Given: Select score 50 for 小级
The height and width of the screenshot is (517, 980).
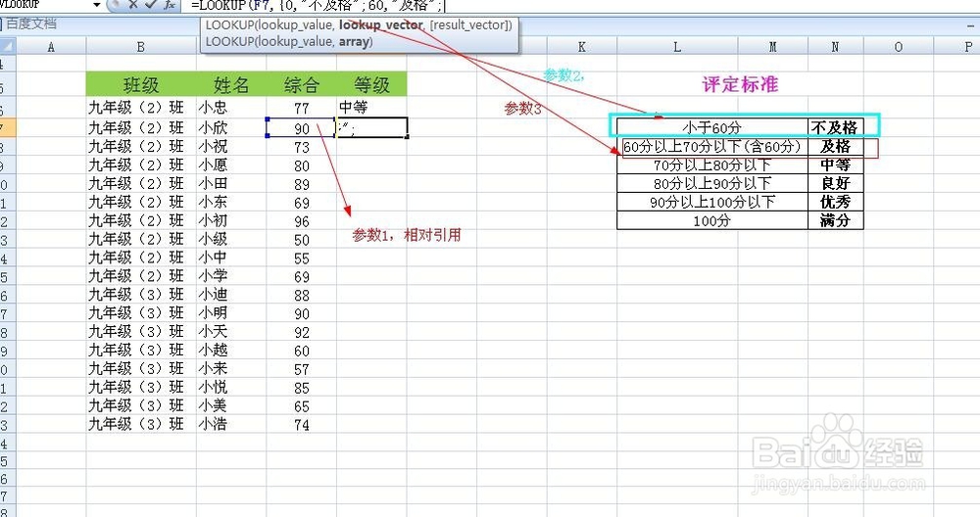Looking at the screenshot, I should [x=301, y=240].
